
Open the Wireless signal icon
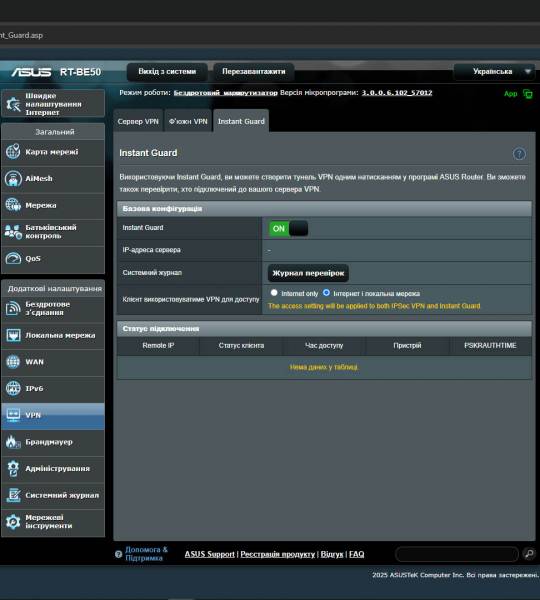pyautogui.click(x=13, y=308)
